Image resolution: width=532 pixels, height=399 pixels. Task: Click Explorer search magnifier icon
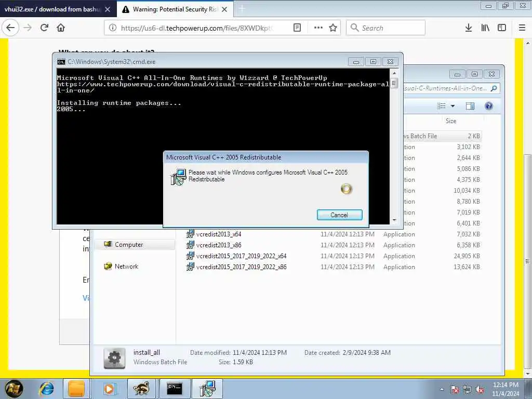494,88
